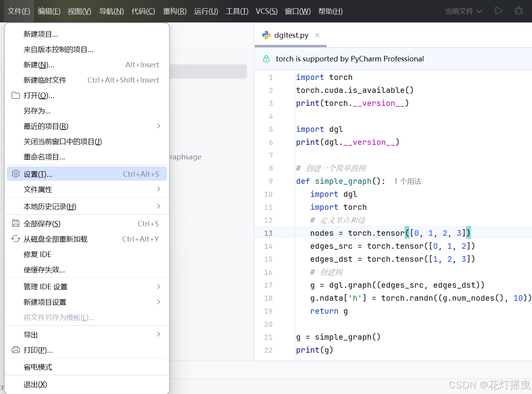532x394 pixels.
Task: Open the 导航(N) menu
Action: pos(112,11)
